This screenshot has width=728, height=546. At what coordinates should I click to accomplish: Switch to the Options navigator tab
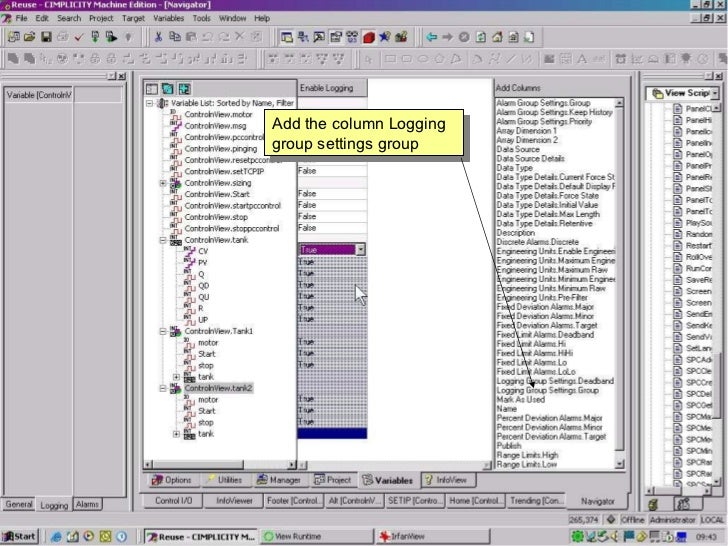tap(172, 480)
